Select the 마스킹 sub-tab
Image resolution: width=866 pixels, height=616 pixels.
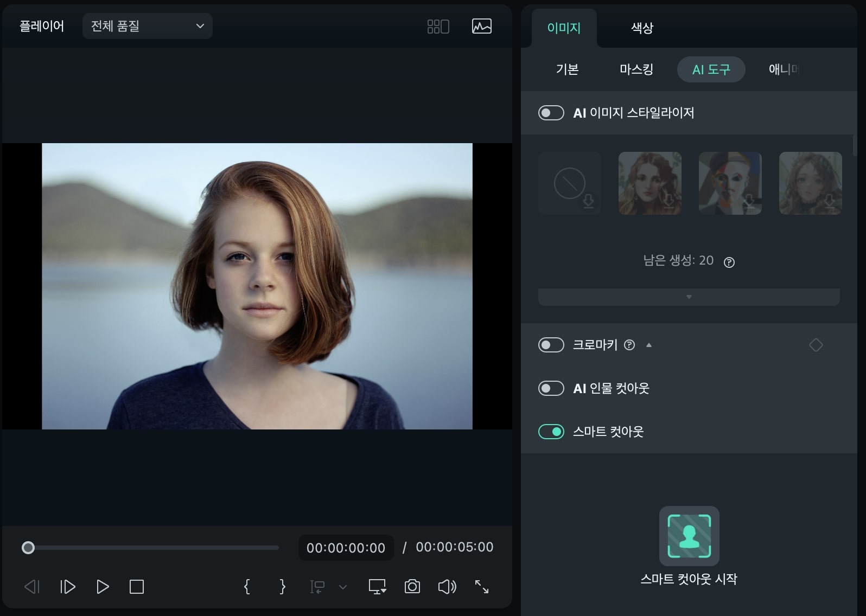(636, 69)
